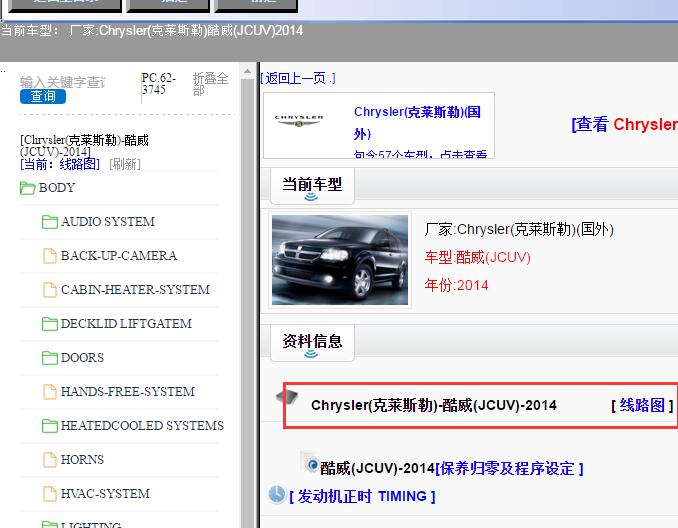Click the clock icon beside 发动机正时
Image resolution: width=678 pixels, height=528 pixels.
(276, 495)
